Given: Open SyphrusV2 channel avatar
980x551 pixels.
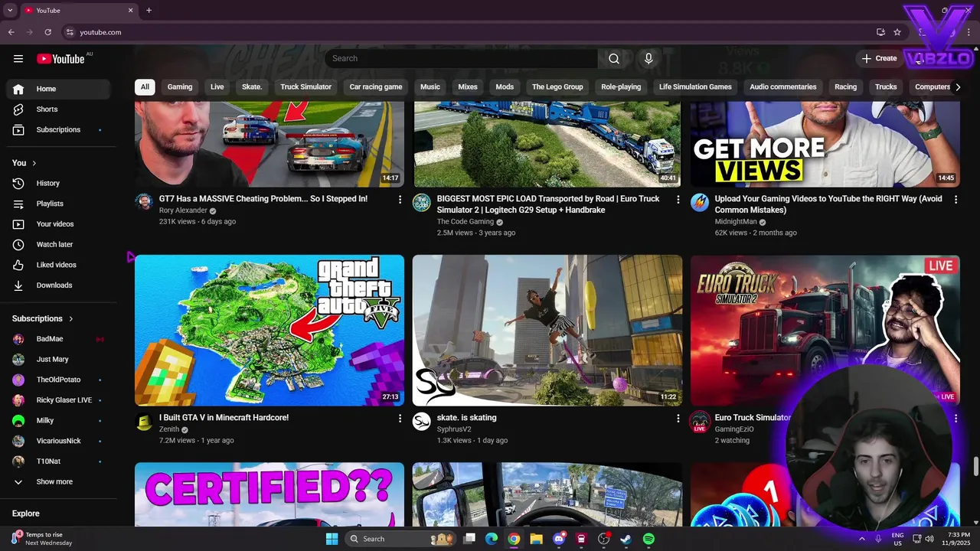Looking at the screenshot, I should pos(422,422).
